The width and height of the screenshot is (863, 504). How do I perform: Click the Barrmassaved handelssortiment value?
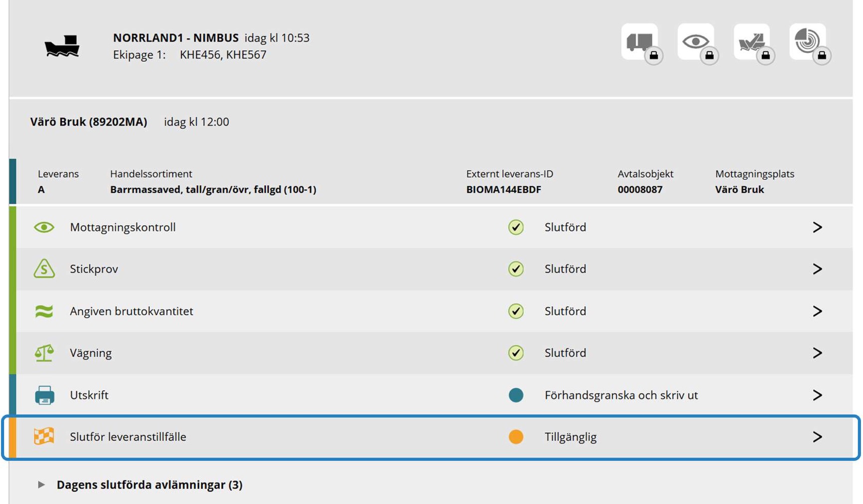click(213, 190)
